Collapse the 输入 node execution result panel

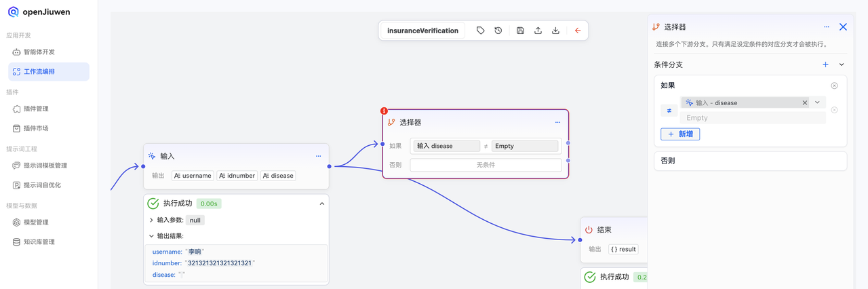tap(322, 204)
